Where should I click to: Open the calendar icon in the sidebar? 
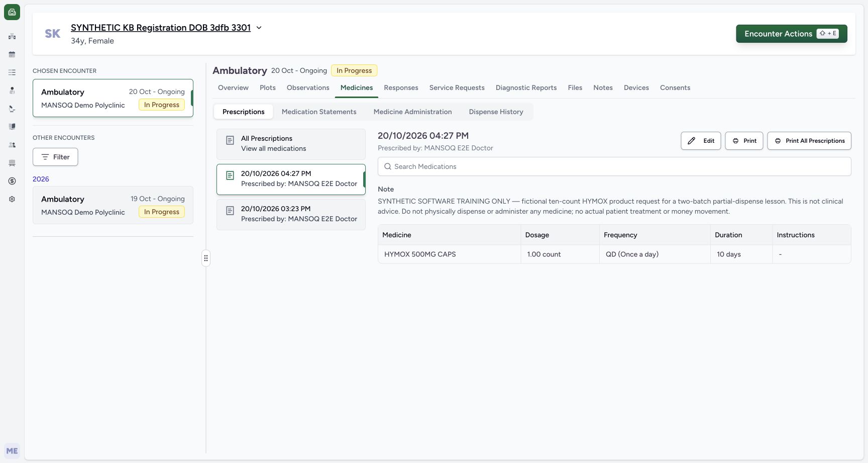pyautogui.click(x=12, y=54)
